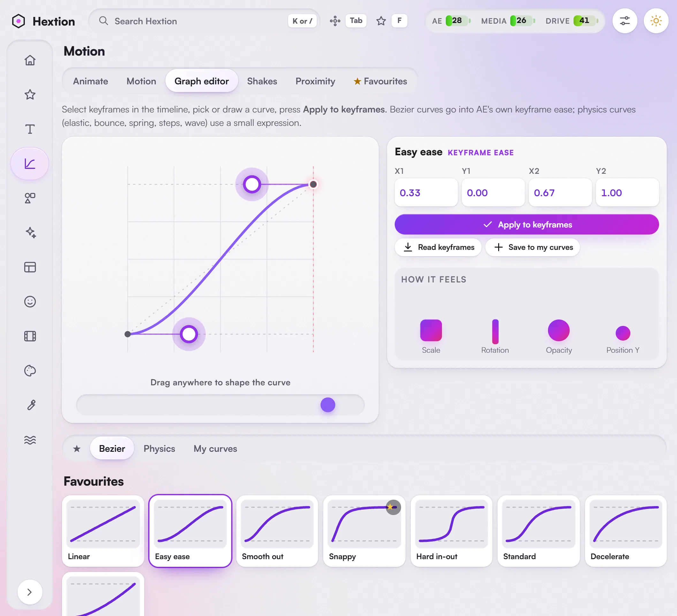677x616 pixels.
Task: Click the upper bezier control handle
Action: pyautogui.click(x=252, y=184)
